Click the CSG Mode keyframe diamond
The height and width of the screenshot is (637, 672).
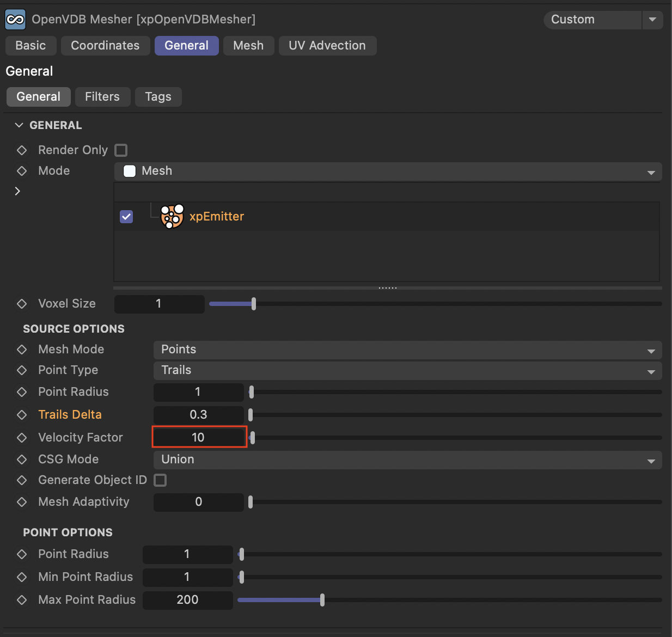[22, 459]
